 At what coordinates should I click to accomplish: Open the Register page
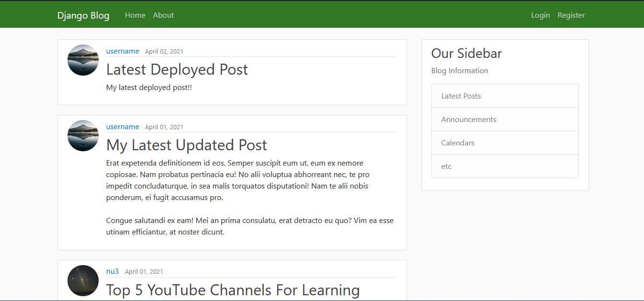coord(571,15)
